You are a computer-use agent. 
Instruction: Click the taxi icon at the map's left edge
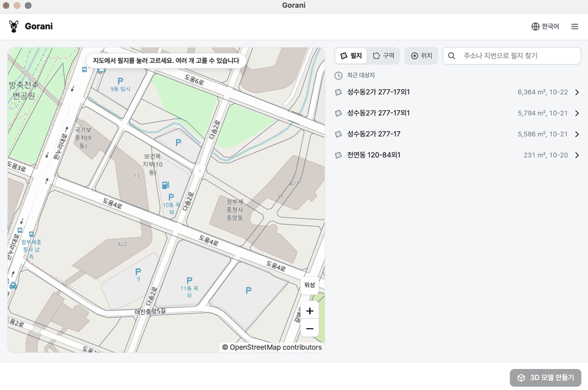[13, 286]
